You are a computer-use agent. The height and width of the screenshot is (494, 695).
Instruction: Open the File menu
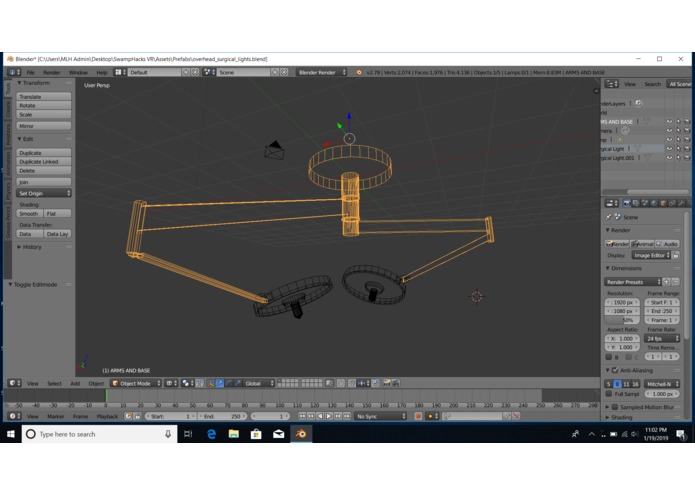30,72
